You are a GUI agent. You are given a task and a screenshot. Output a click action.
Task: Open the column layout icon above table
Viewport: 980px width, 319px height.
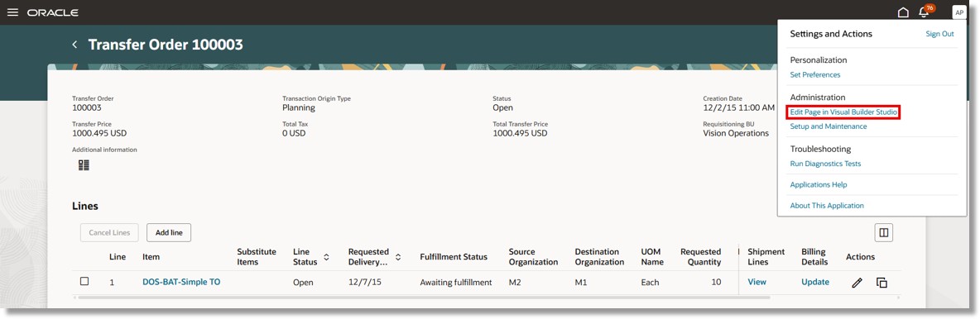pos(883,232)
